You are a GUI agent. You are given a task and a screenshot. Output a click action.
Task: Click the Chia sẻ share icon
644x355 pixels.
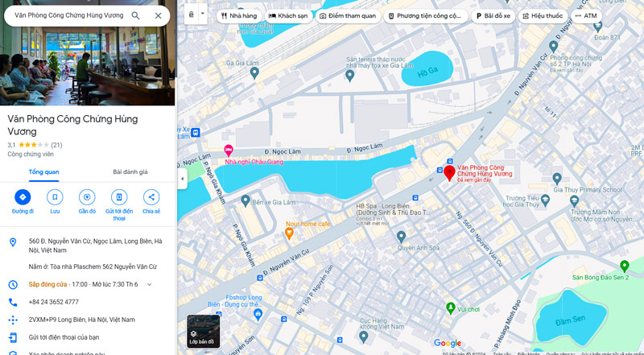pos(151,197)
